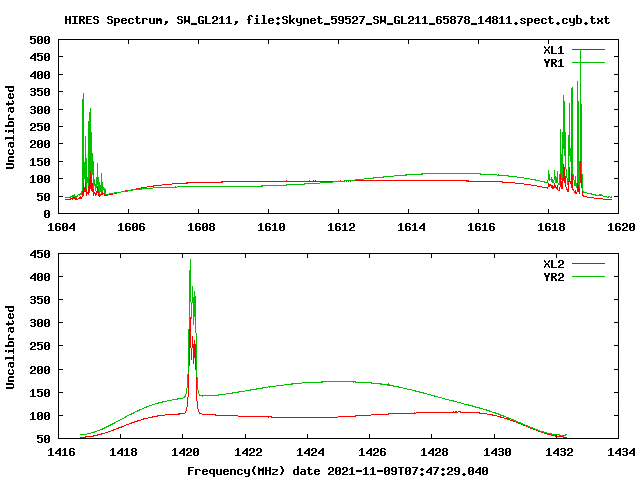Click the 1616 tick label
This screenshot has height=480, width=640.
pyautogui.click(x=481, y=227)
